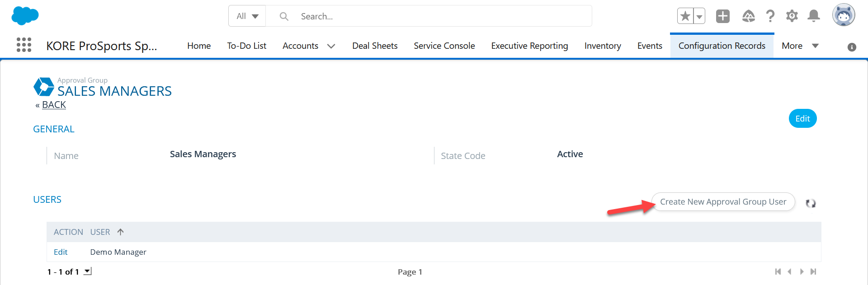This screenshot has height=285, width=868.
Task: Click the USERS section heading
Action: coord(47,200)
